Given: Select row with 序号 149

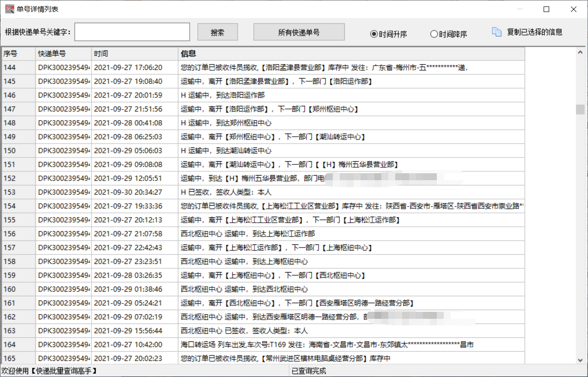Looking at the screenshot, I should 263,137.
